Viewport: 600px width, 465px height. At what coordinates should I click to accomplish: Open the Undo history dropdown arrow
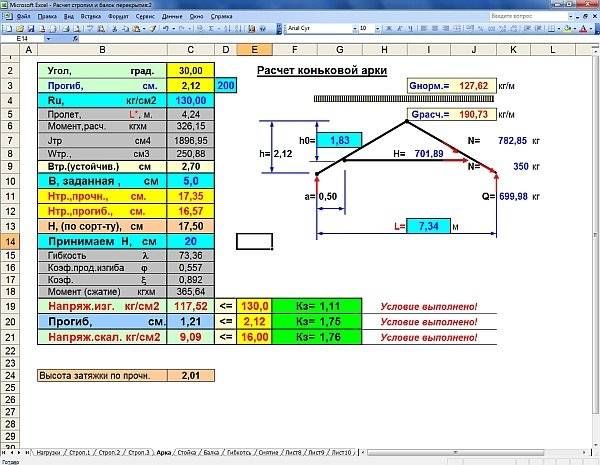tap(173, 29)
